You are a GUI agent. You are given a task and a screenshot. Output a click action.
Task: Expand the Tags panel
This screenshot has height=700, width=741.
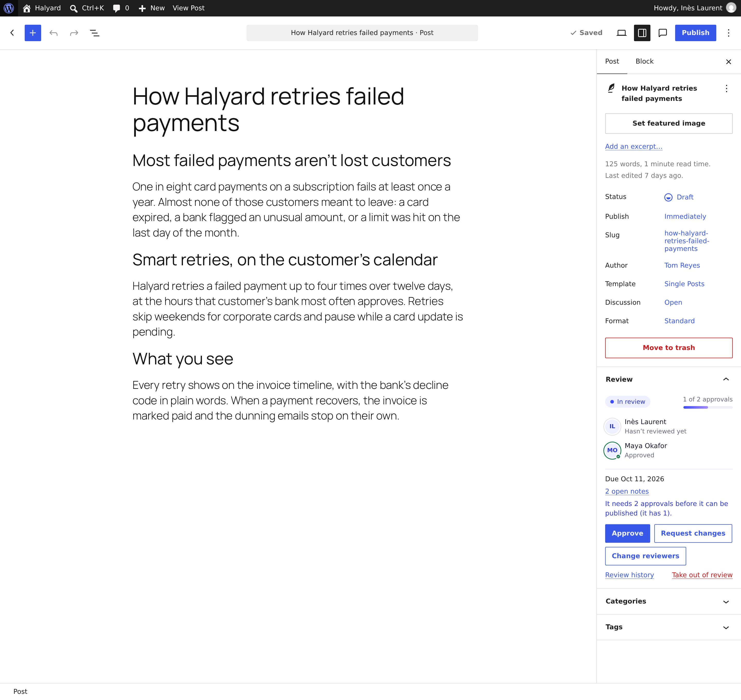(669, 627)
